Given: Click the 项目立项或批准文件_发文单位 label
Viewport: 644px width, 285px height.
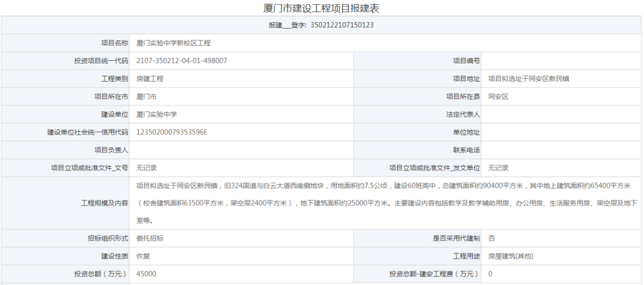Looking at the screenshot, I should click(x=435, y=168).
